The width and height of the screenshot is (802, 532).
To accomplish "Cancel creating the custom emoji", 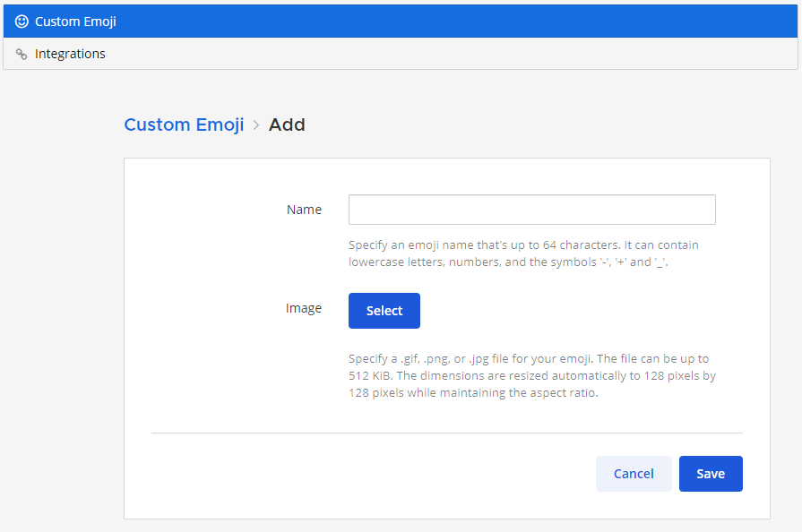I will point(634,473).
